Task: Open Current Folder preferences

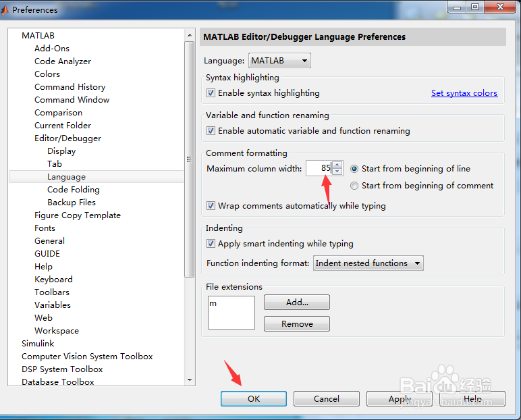Action: (63, 126)
